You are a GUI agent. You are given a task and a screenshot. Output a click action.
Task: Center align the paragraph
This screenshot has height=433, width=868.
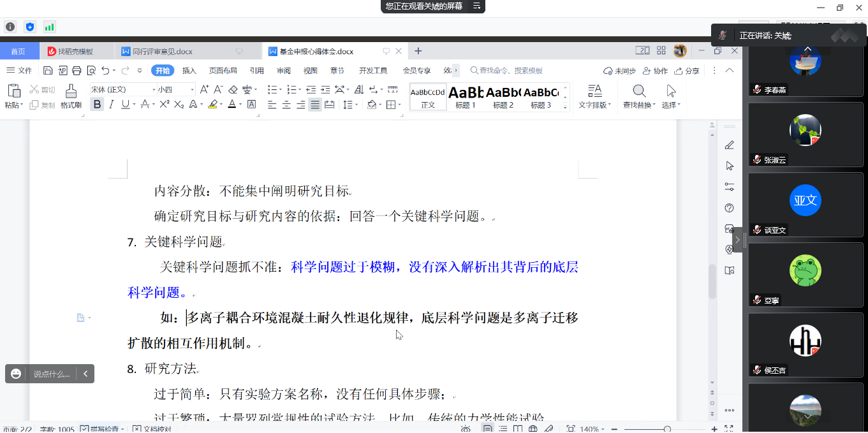[x=287, y=105]
